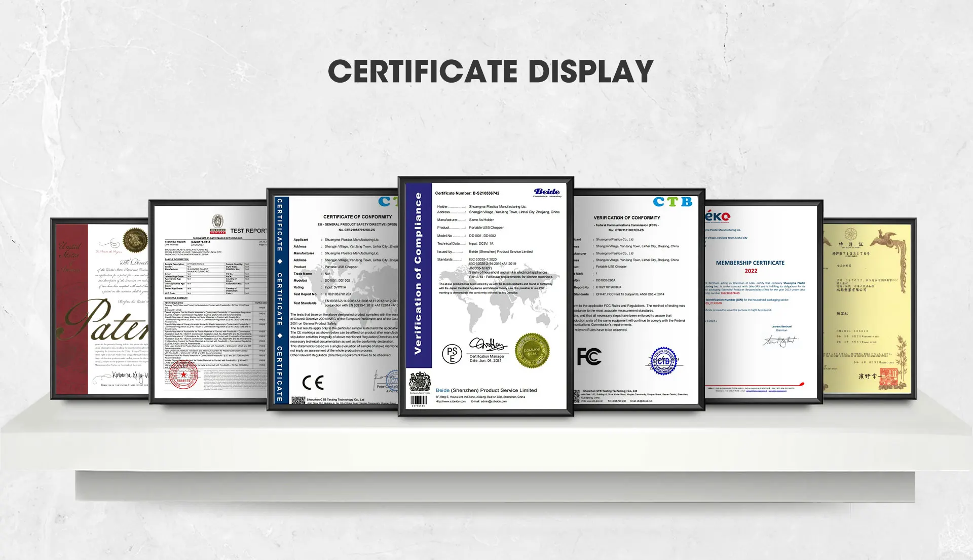Click 'MEMBERSHIP CERTIFICATE' heading
This screenshot has width=973, height=560.
[750, 263]
